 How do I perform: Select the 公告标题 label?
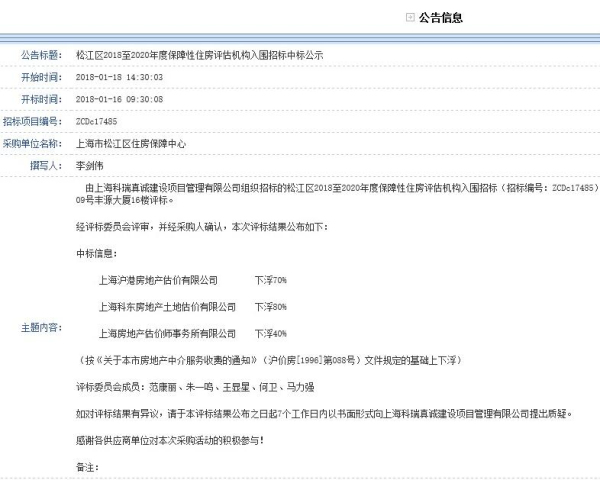41,55
